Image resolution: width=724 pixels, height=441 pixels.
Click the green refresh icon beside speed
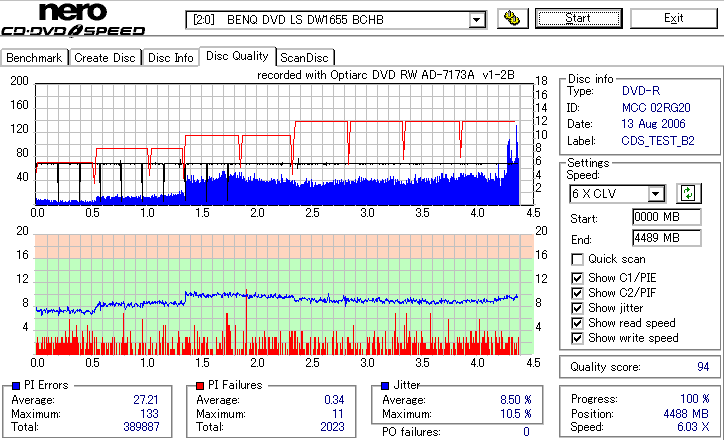click(x=688, y=193)
